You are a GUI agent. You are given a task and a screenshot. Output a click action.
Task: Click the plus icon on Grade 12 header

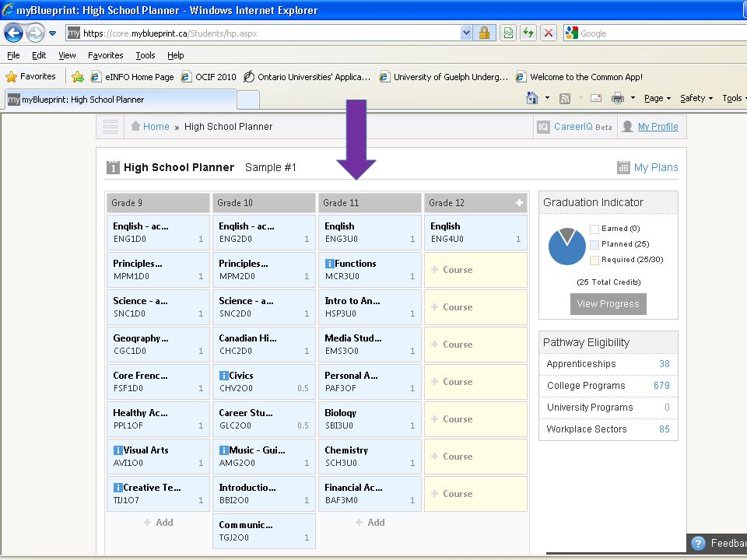point(519,203)
